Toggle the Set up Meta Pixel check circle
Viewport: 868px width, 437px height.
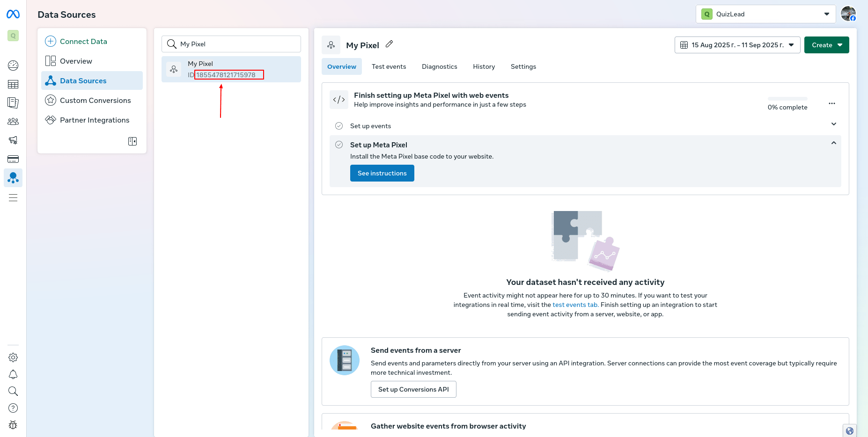point(339,145)
